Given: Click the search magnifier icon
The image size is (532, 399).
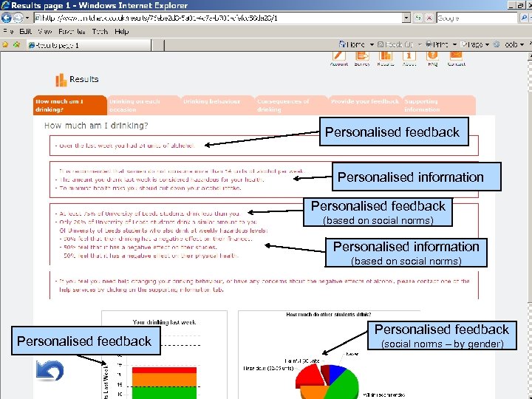Looking at the screenshot, I should point(524,18).
